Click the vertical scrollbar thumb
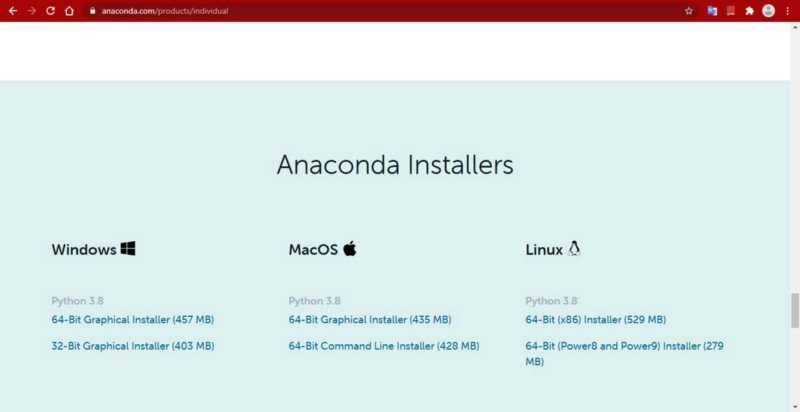This screenshot has height=412, width=800. (x=795, y=311)
